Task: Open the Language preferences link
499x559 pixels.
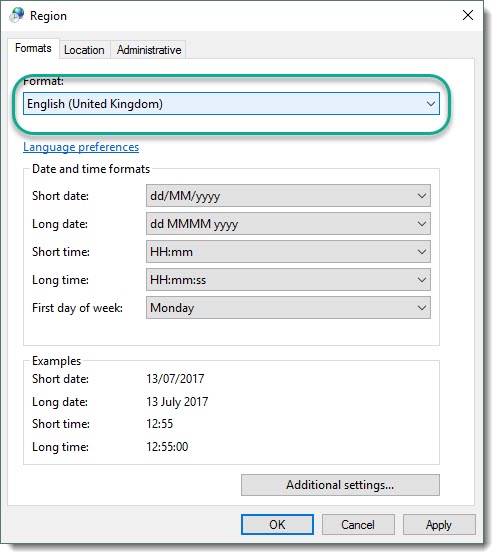Action: click(x=82, y=148)
